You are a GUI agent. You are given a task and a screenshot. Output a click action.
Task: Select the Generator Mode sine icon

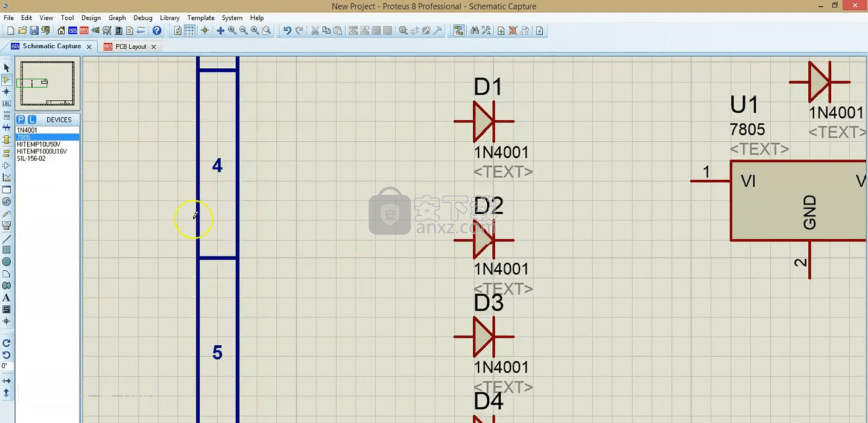tap(7, 202)
